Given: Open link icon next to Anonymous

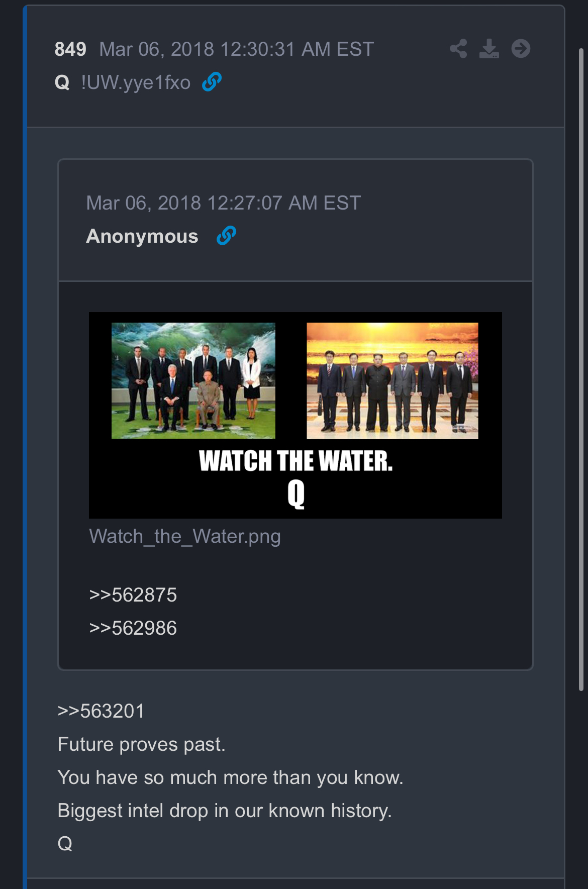Looking at the screenshot, I should pyautogui.click(x=226, y=235).
